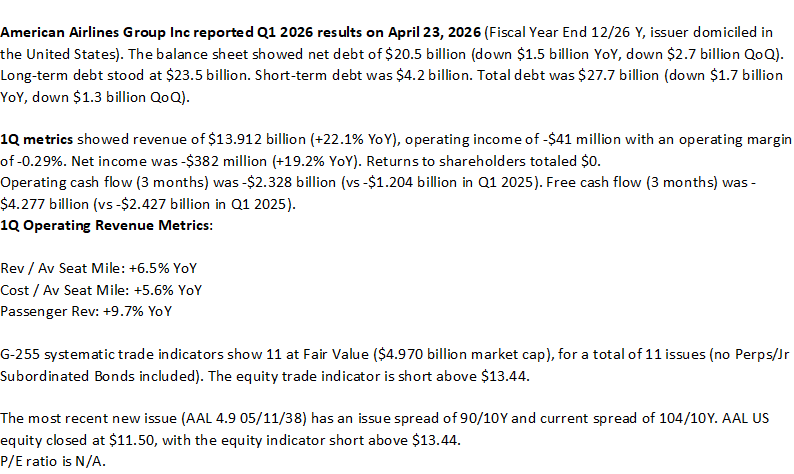The width and height of the screenshot is (794, 474).
Task: Click the "Subordinated Bonds included" text
Action: point(97,376)
